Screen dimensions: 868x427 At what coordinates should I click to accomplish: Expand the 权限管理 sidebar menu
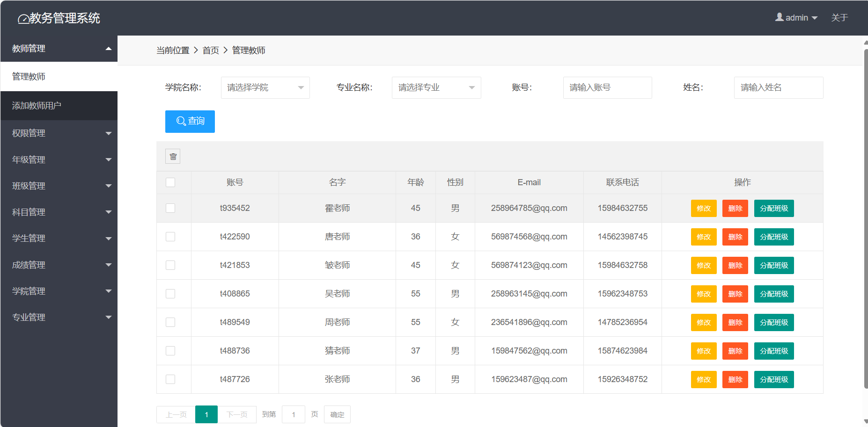pos(59,133)
